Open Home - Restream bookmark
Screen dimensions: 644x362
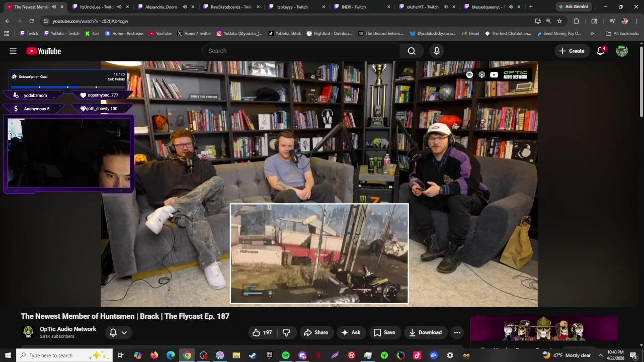pyautogui.click(x=124, y=34)
